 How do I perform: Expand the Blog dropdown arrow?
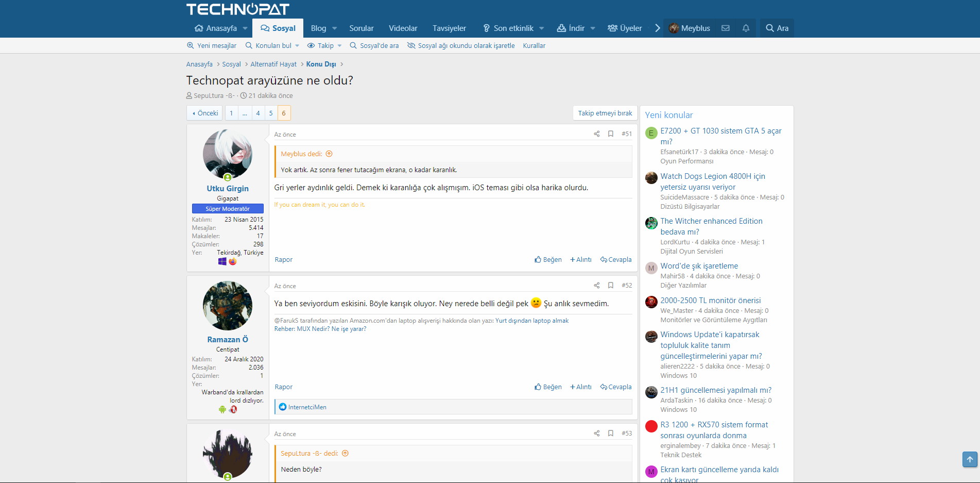(x=335, y=28)
